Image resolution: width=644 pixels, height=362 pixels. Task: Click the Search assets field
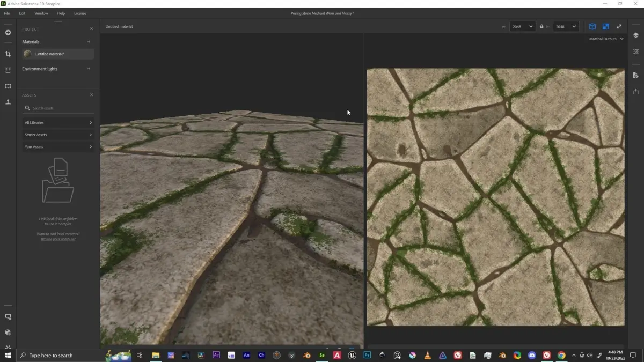point(58,108)
